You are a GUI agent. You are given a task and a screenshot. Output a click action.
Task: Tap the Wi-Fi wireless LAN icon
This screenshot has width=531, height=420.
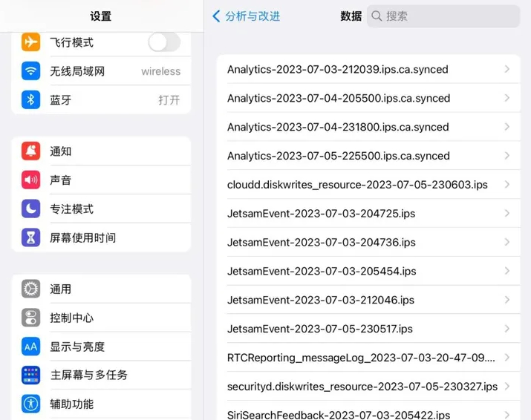[30, 71]
